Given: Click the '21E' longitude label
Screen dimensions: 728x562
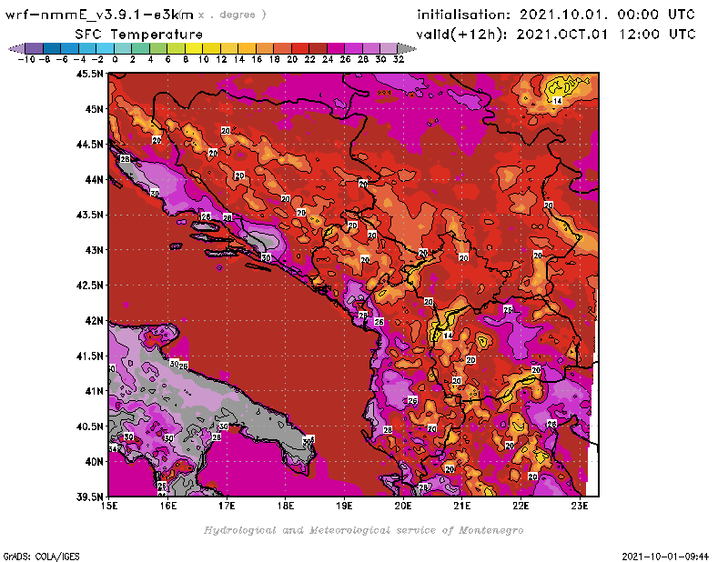Looking at the screenshot, I should (x=462, y=506).
